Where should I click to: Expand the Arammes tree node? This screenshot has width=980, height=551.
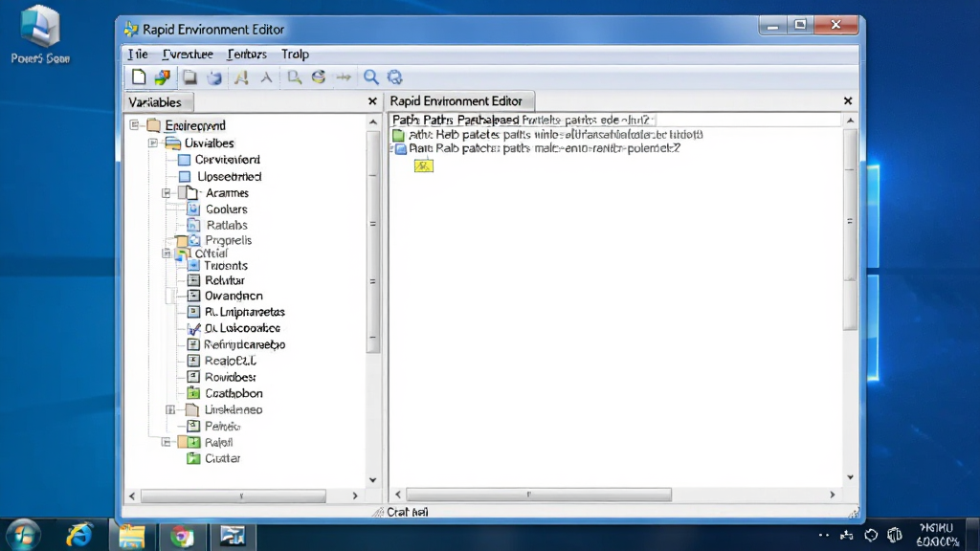(167, 193)
